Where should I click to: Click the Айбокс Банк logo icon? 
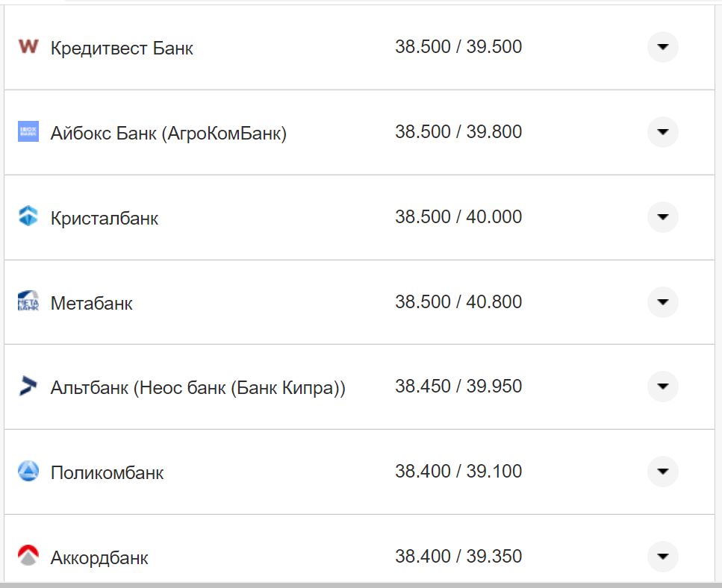pyautogui.click(x=28, y=132)
